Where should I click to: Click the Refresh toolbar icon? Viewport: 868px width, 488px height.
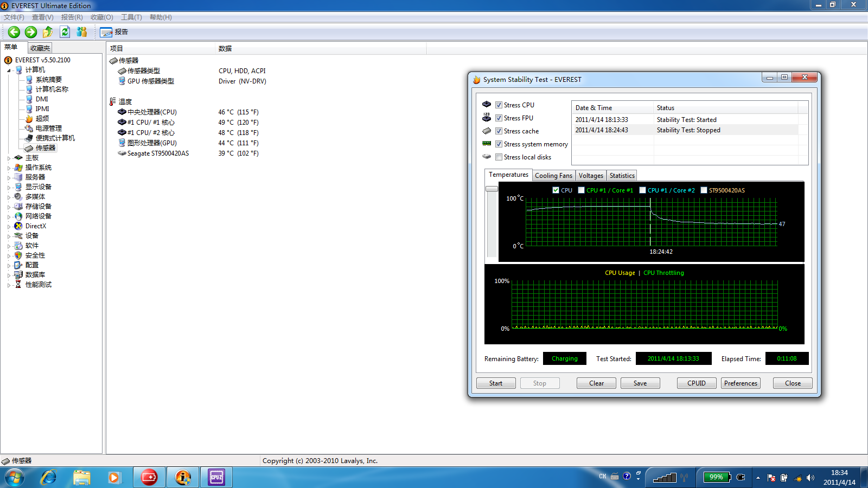[65, 32]
